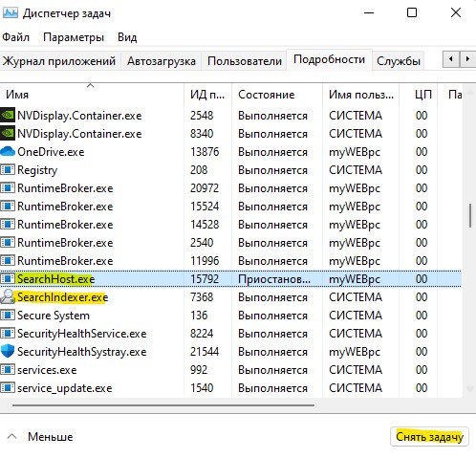Select the SearchHost.exe process name

click(x=55, y=279)
